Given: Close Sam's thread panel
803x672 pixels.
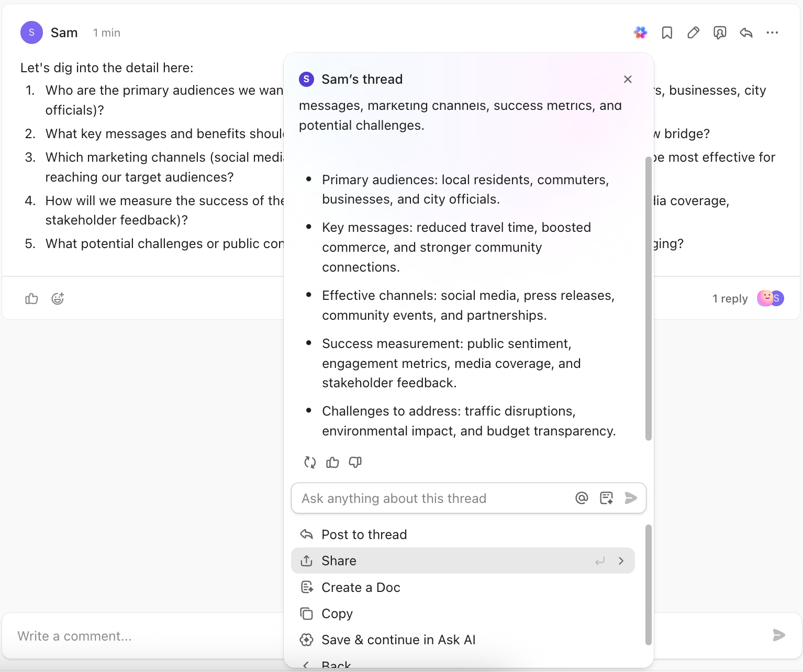Looking at the screenshot, I should (x=628, y=79).
